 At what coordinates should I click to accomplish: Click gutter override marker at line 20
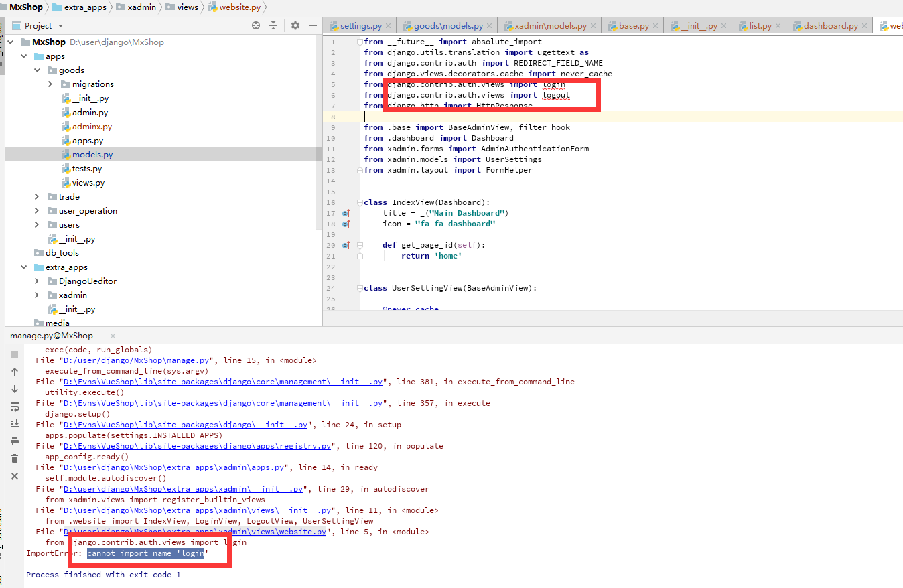[346, 245]
